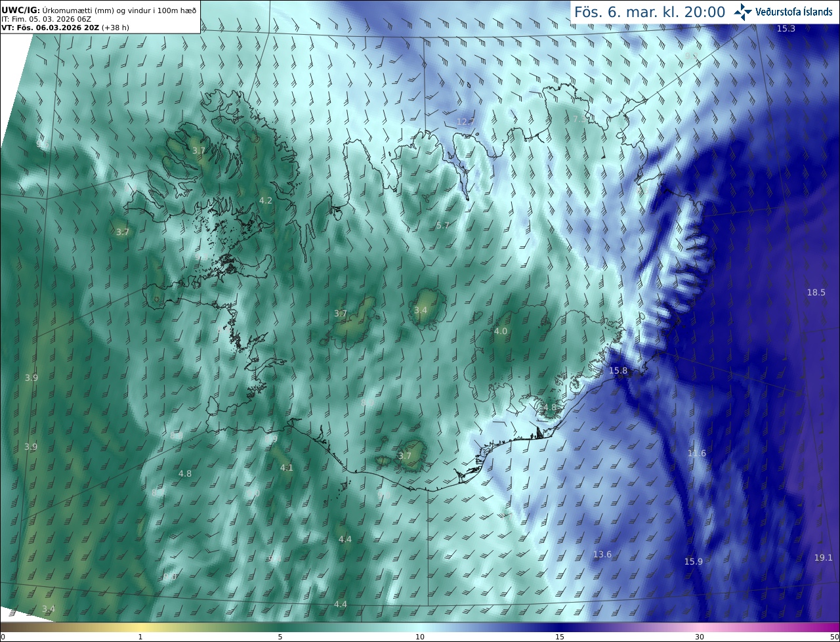Click the Veðurstofa Íslands logo symbol
Screen dimensions: 840x642
tap(744, 12)
